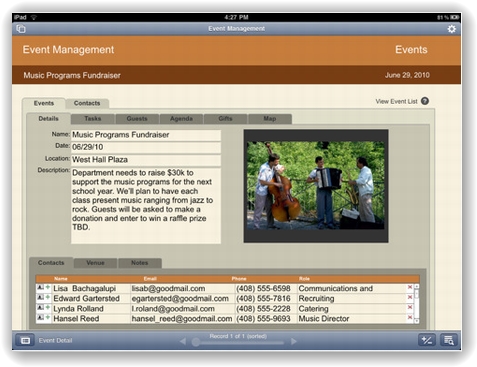The width and height of the screenshot is (477, 367).
Task: Open the Notes tab
Action: tap(139, 263)
